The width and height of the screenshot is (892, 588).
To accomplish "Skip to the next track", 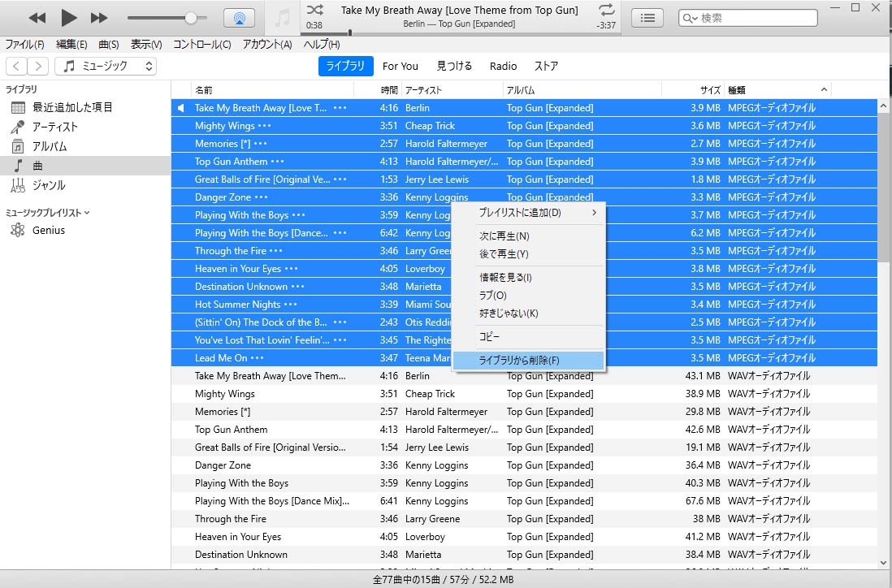I will pos(99,18).
